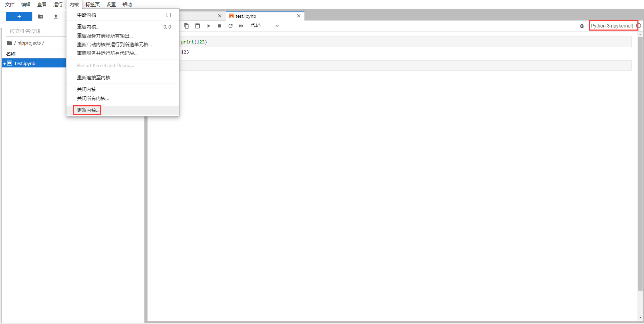644x324 pixels.
Task: Open the 设置 menu
Action: click(x=111, y=5)
